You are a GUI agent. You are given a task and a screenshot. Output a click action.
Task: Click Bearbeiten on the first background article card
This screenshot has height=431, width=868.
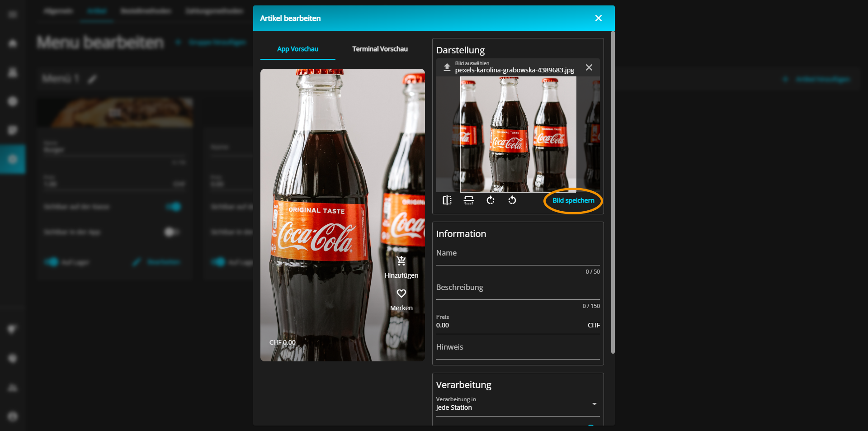(x=156, y=262)
